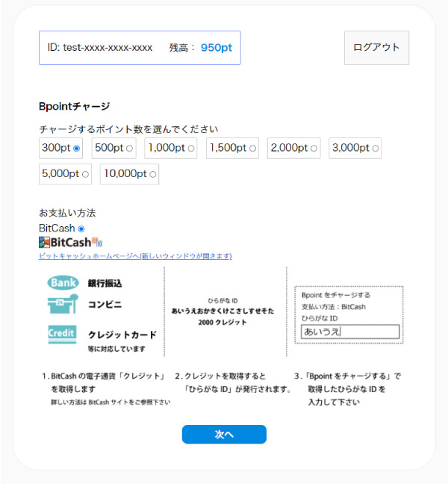The height and width of the screenshot is (484, 448).
Task: Click the hiragana ID example card
Action: (225, 311)
